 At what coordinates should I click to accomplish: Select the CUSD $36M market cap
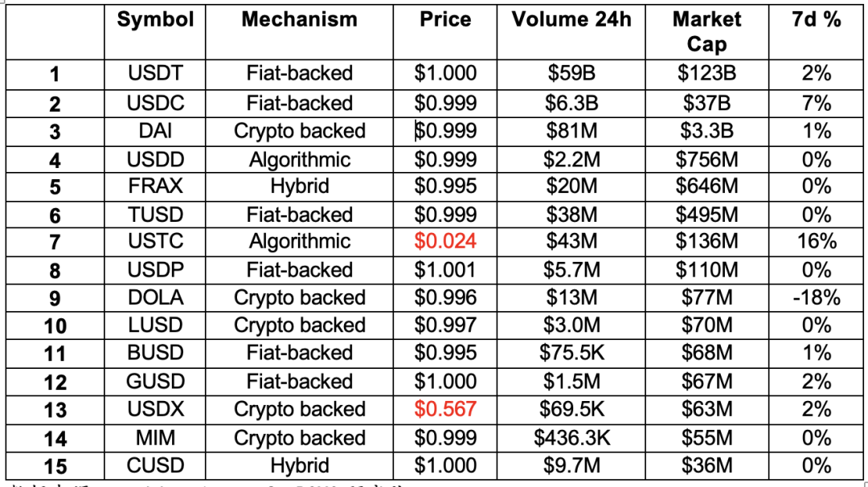[x=707, y=466]
